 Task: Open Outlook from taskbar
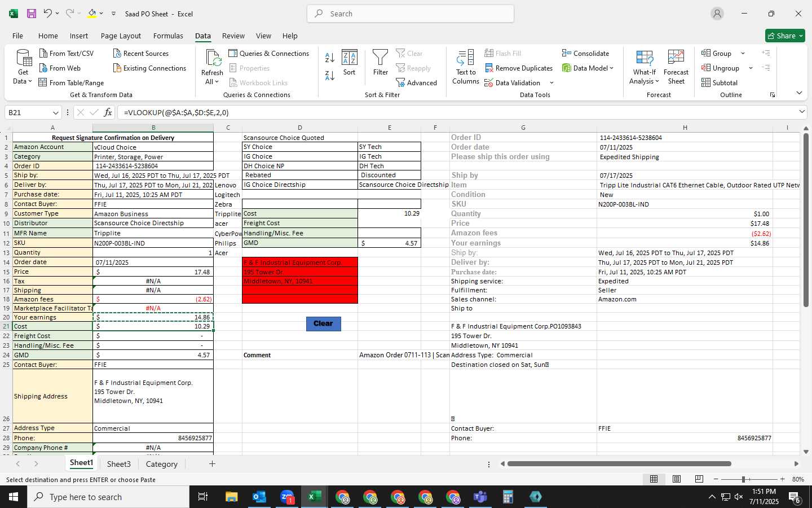(259, 497)
